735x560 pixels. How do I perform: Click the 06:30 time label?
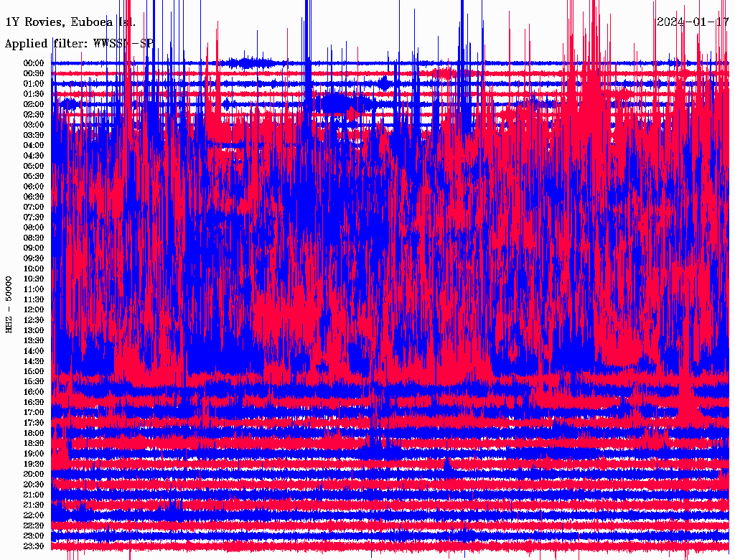34,197
